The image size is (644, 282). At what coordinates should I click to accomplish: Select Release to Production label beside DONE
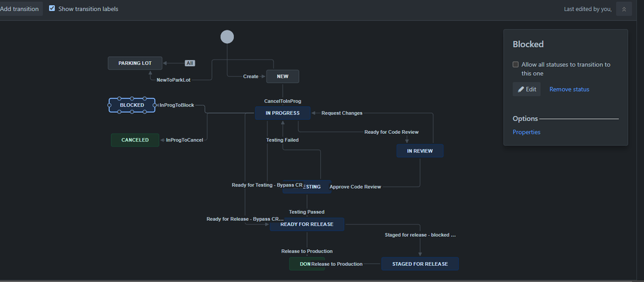337,264
